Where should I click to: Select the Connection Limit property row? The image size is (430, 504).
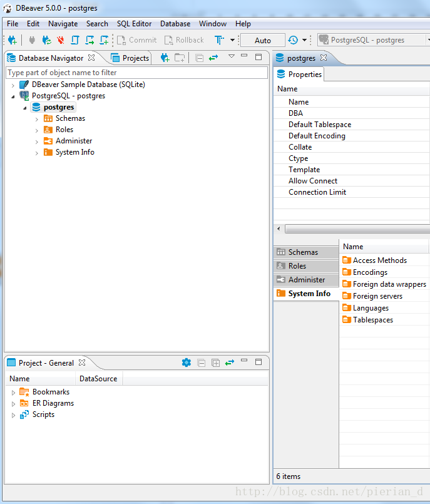[x=352, y=192]
